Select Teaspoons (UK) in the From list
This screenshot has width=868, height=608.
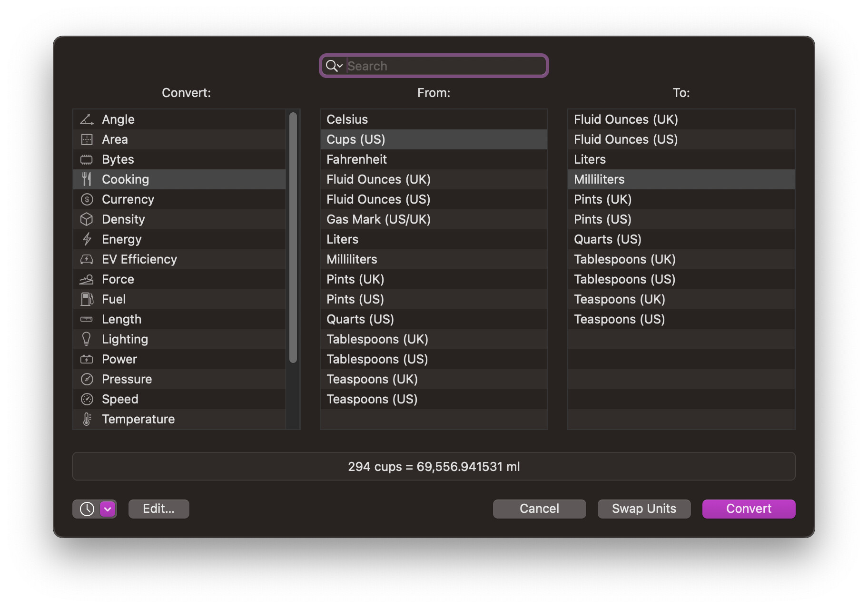434,379
